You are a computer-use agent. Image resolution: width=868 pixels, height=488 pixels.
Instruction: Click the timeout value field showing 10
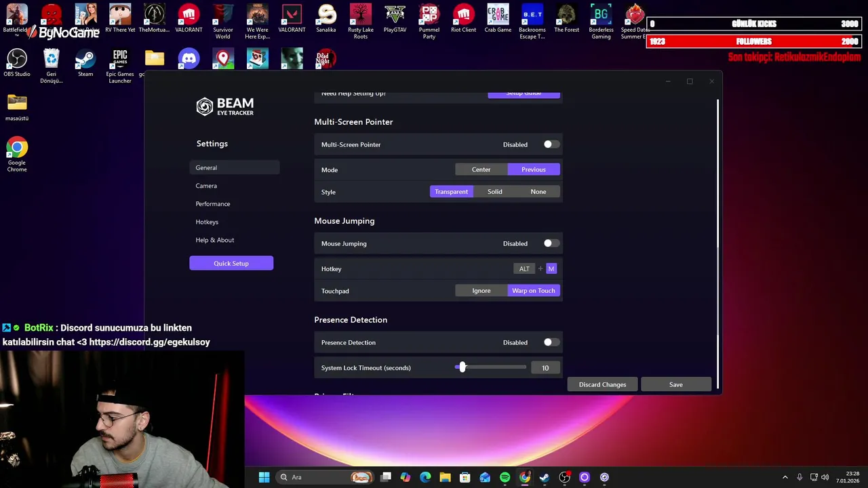545,367
